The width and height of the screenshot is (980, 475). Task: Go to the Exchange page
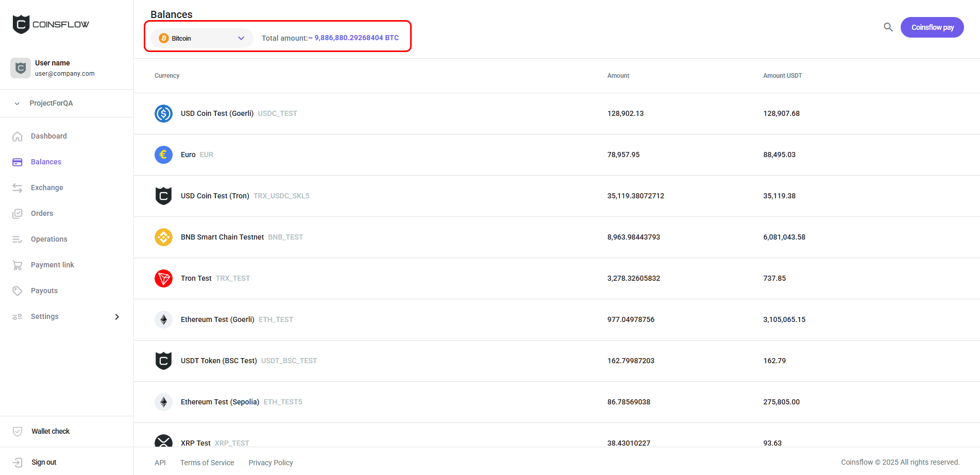coord(47,188)
